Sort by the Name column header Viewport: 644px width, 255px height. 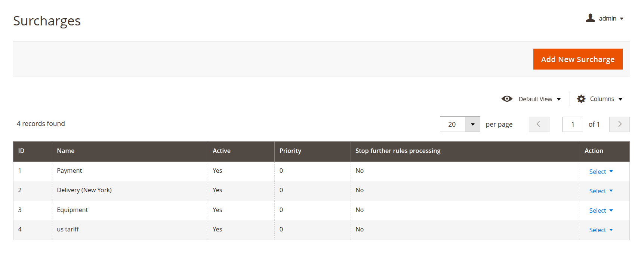coord(66,151)
